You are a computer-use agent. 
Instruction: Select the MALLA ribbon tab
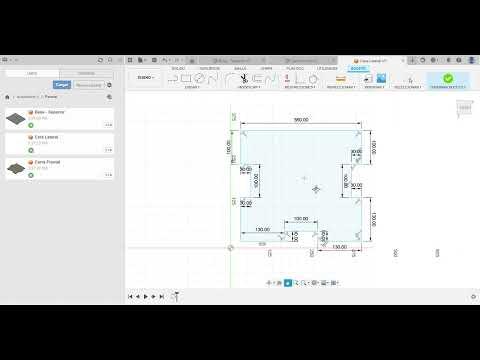click(240, 68)
